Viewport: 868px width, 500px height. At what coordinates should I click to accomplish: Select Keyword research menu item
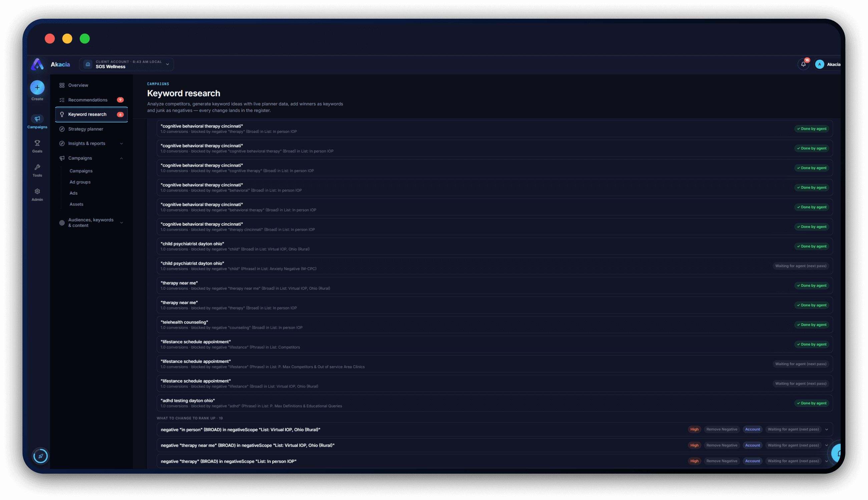(91, 114)
